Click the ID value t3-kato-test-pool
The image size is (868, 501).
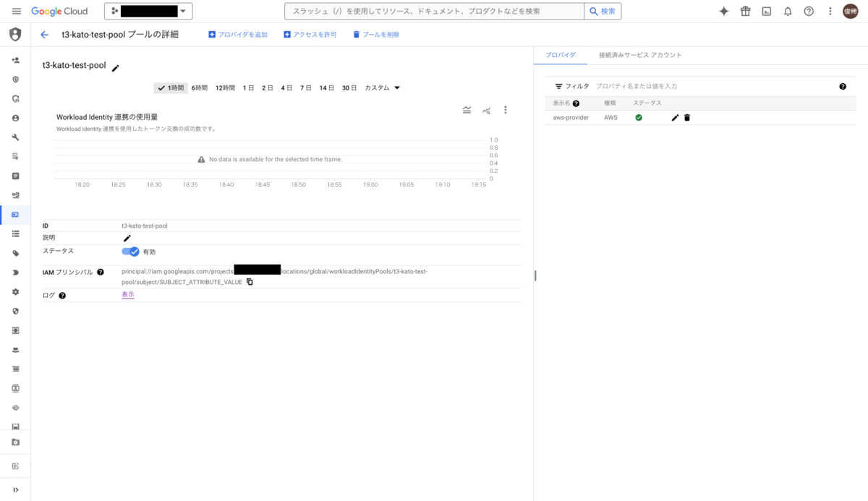[145, 226]
